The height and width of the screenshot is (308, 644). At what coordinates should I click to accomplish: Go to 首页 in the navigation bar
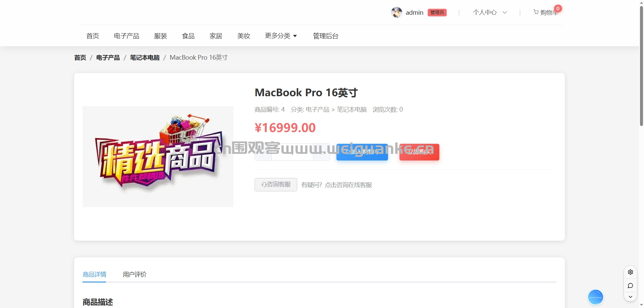coord(93,36)
